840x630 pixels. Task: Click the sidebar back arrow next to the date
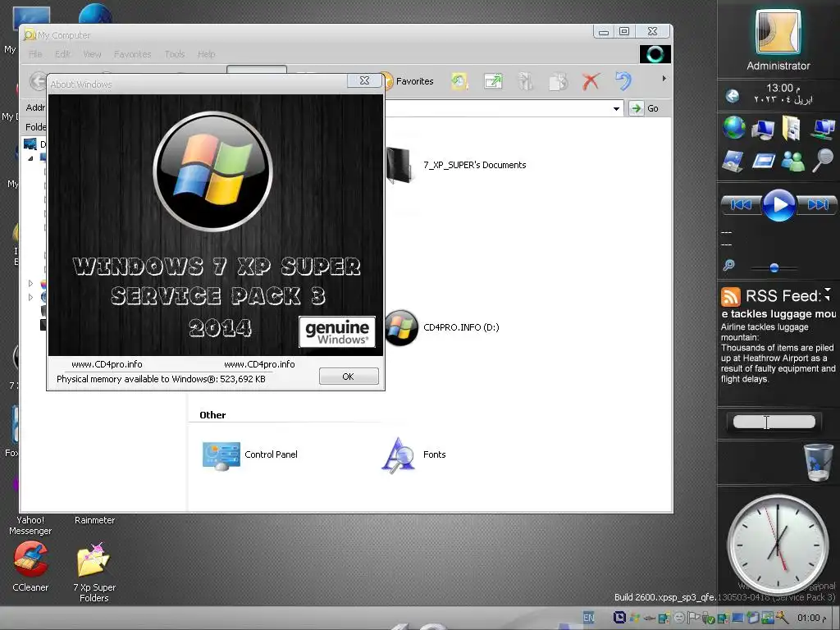(x=733, y=96)
